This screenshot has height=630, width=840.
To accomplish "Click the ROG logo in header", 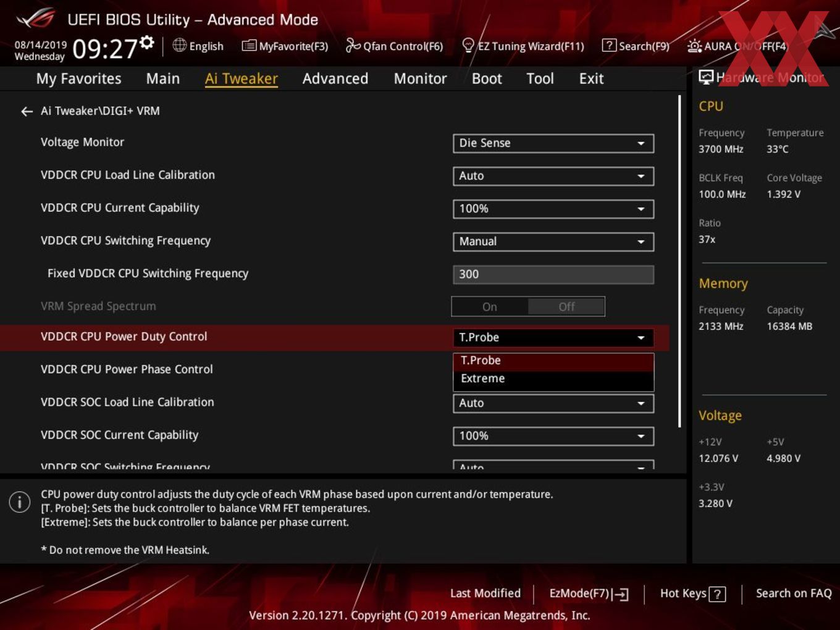I will coord(35,19).
